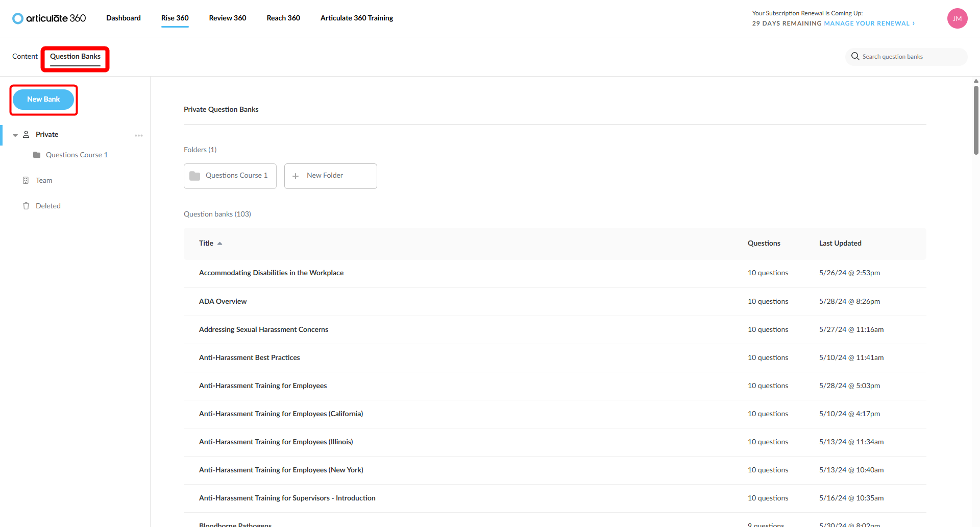Screen dimensions: 980x527
Task: Collapse the Private tree section
Action: click(15, 135)
